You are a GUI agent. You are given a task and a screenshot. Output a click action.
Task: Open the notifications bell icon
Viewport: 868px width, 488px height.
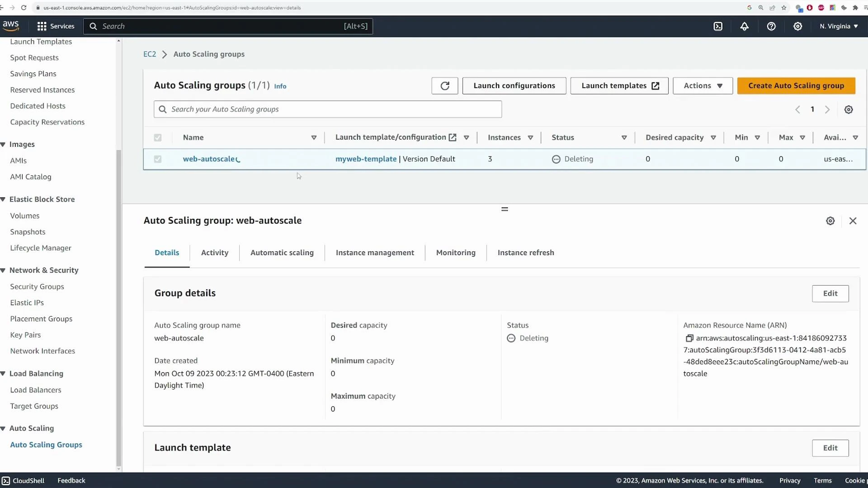[745, 26]
